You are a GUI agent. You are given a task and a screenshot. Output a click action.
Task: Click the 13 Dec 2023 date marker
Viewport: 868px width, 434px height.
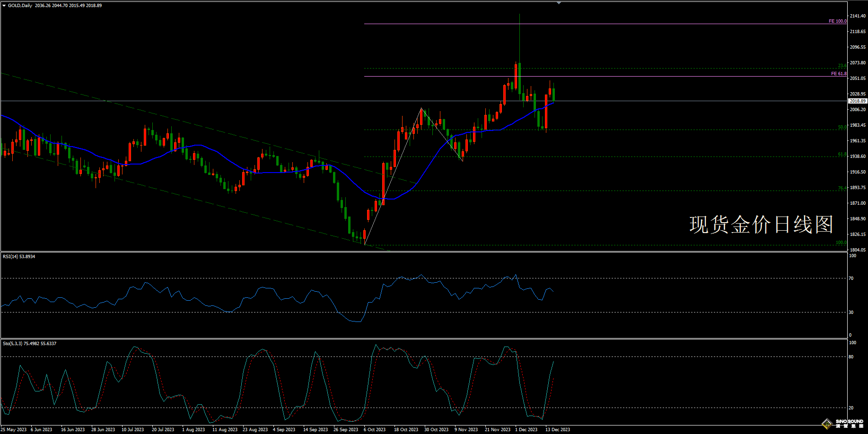558,430
